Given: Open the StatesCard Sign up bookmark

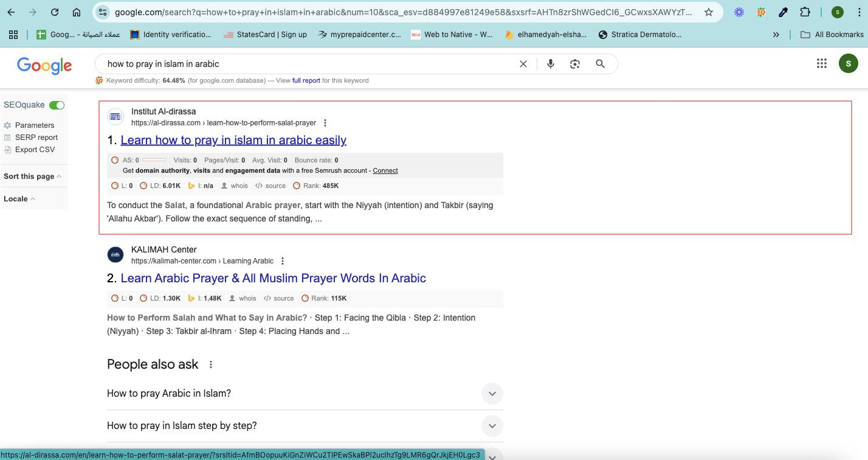Looking at the screenshot, I should point(265,35).
